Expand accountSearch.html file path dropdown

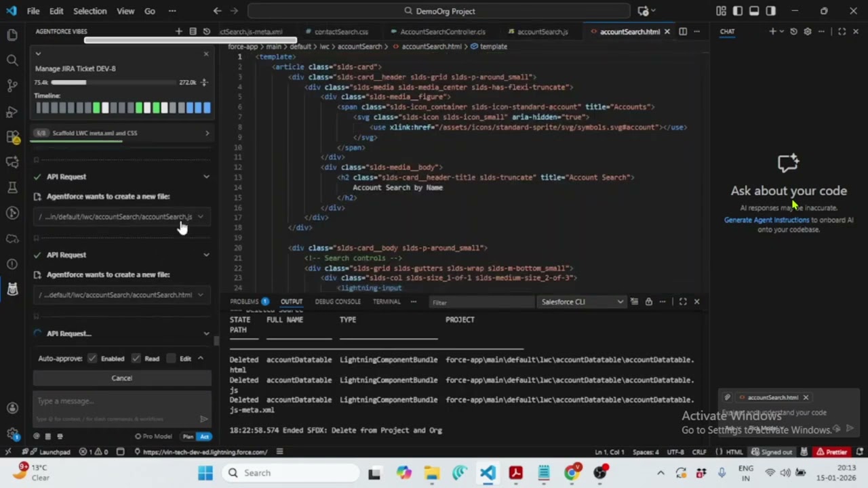[x=200, y=295]
